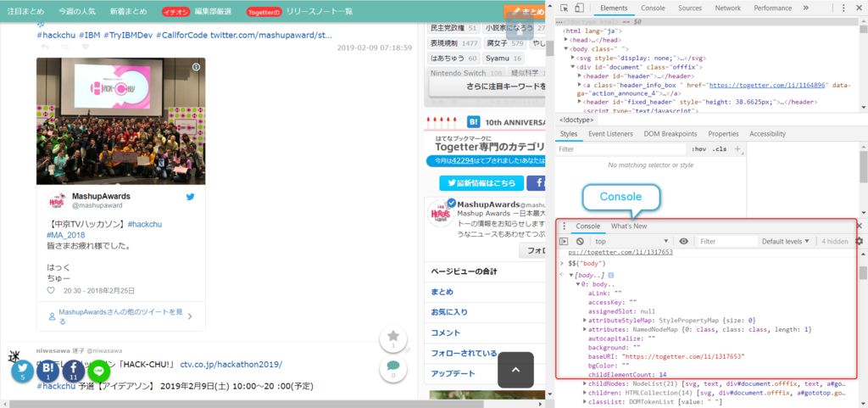
Task: Switch to the Console top tab
Action: (x=654, y=8)
